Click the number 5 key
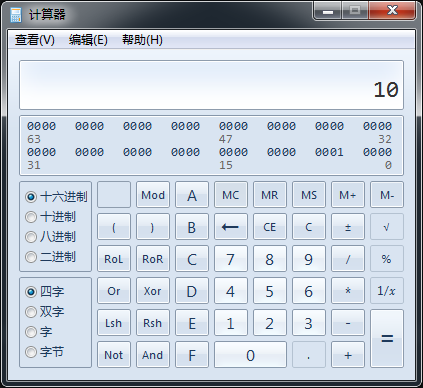Image resolution: width=423 pixels, height=388 pixels. pos(270,291)
